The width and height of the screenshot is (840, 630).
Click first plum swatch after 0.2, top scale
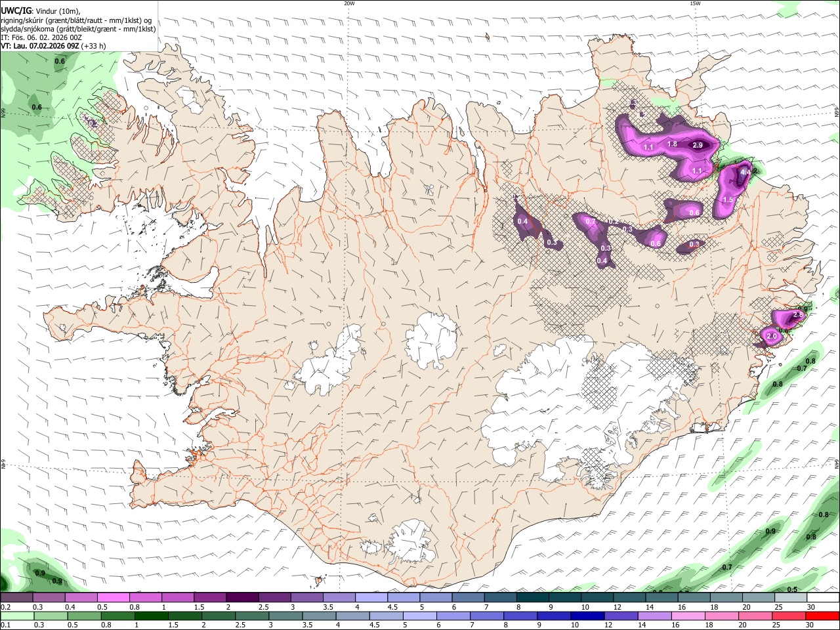(x=16, y=598)
